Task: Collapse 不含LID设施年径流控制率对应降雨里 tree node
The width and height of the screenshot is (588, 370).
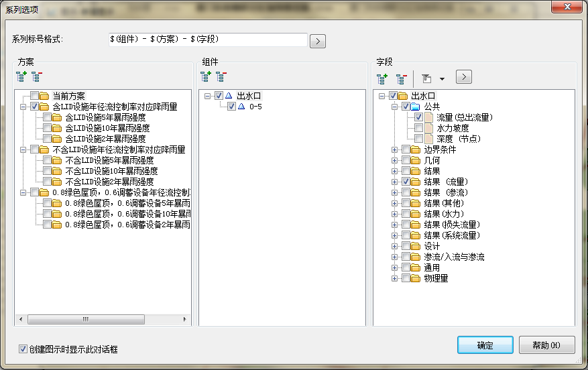Action: click(x=23, y=149)
